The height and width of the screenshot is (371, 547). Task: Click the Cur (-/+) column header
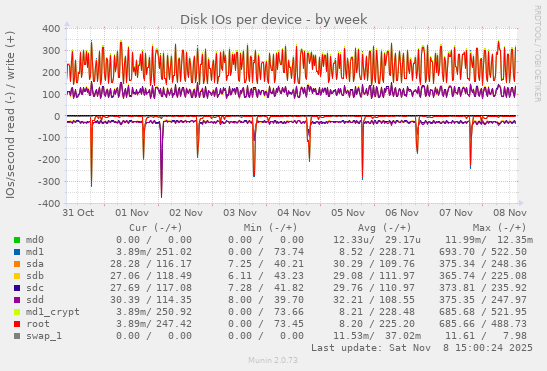(x=156, y=228)
